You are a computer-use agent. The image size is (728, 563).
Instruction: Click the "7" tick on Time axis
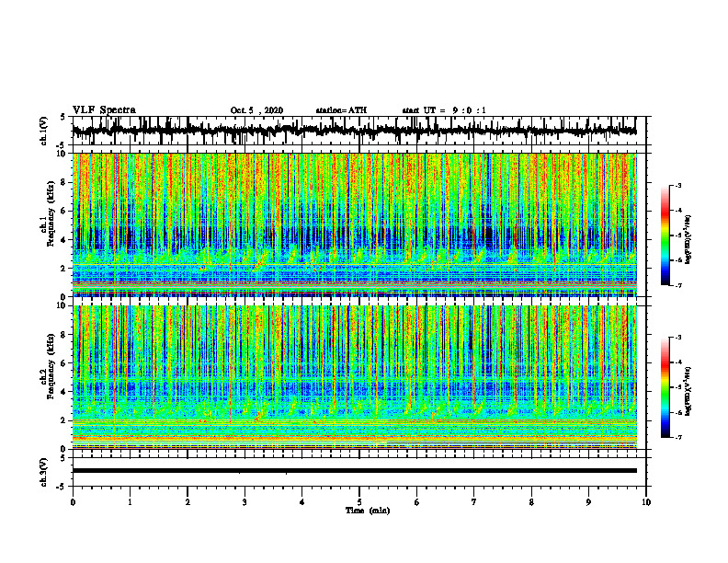pos(474,502)
